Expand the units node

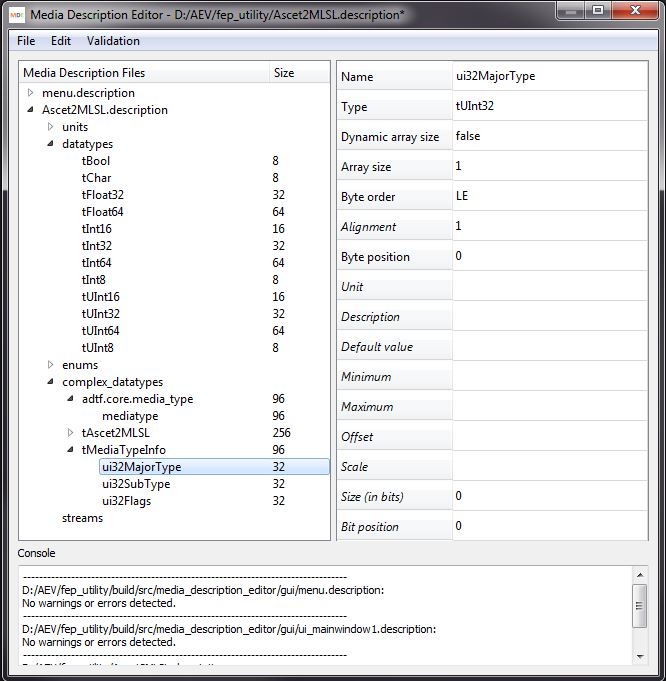coord(50,127)
